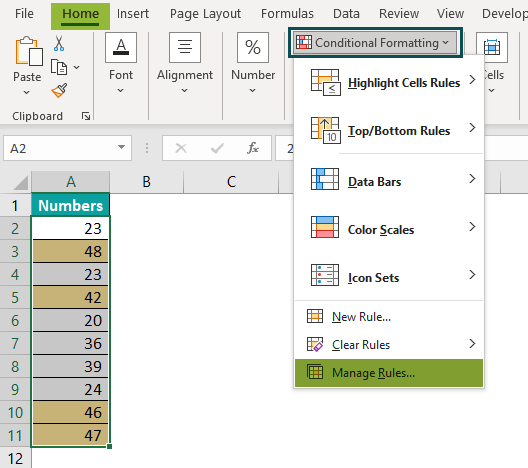
Task: Choose the Clear Rules menu entry
Action: [389, 344]
